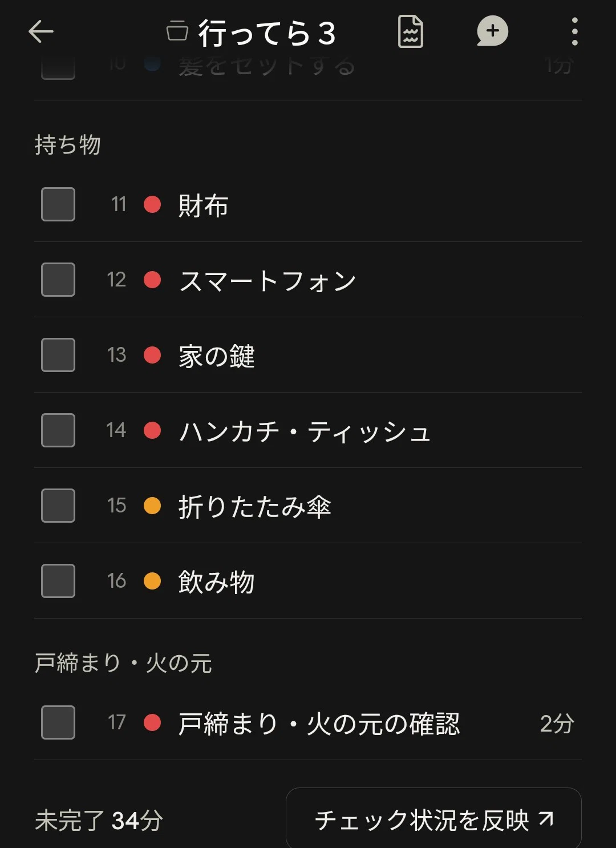
Task: Mark 家の鍵 as done
Action: point(58,355)
